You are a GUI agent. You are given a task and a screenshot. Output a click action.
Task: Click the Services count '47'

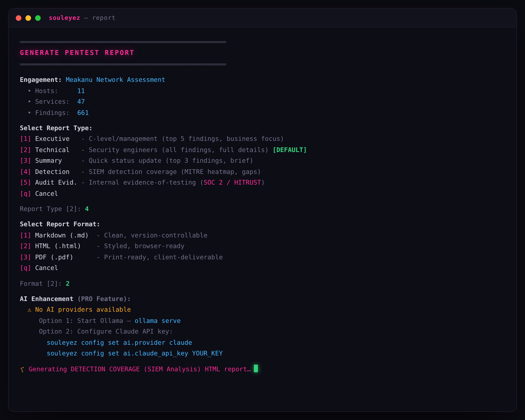coord(81,102)
